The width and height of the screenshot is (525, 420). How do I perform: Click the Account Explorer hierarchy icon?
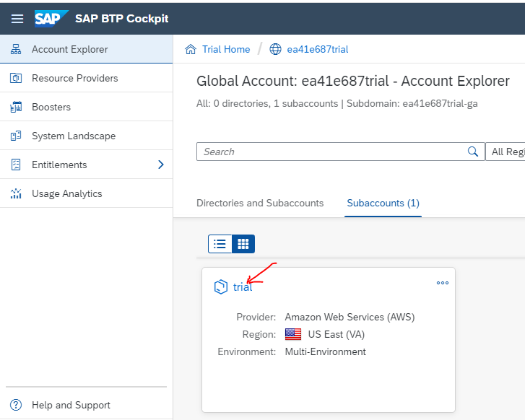point(16,49)
